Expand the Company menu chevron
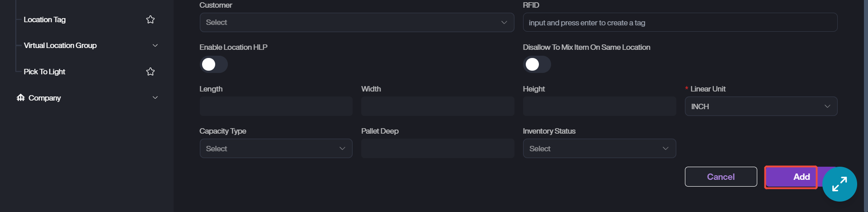868x212 pixels. tap(155, 98)
